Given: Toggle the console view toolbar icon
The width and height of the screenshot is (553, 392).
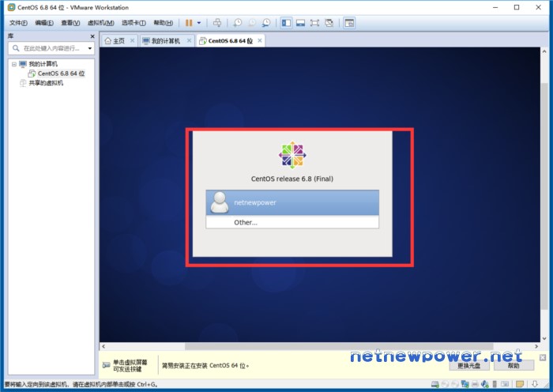Looking at the screenshot, I should tap(349, 23).
